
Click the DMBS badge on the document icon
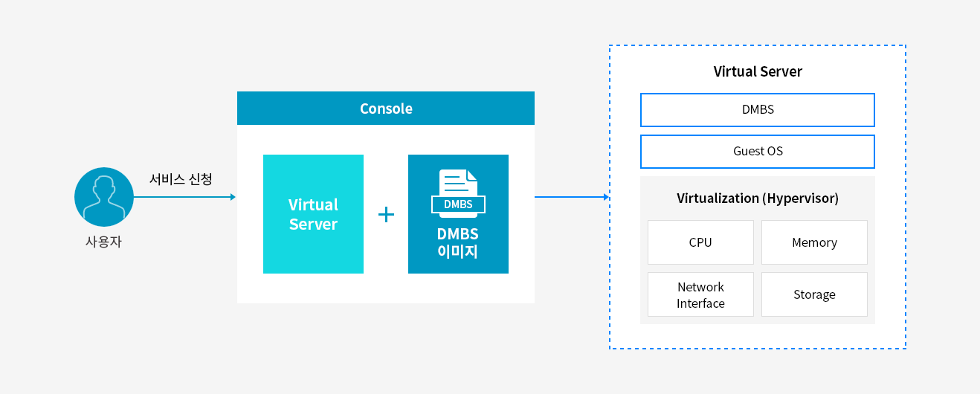coord(457,204)
